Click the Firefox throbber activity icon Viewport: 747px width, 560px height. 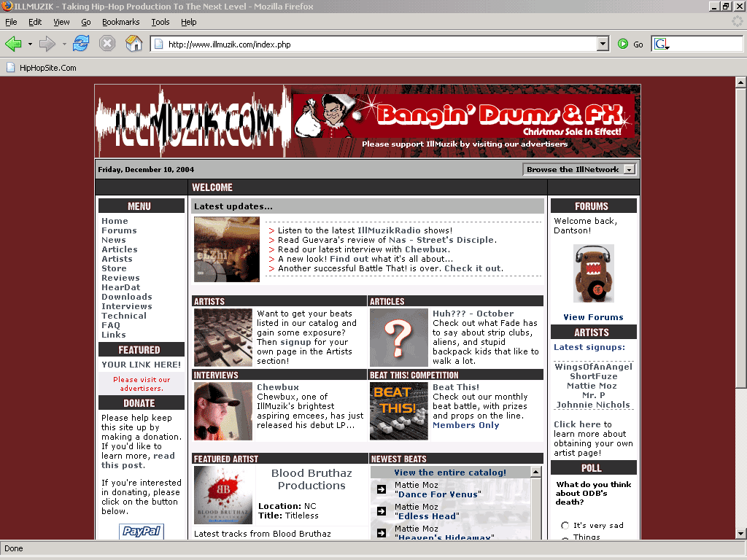point(738,21)
